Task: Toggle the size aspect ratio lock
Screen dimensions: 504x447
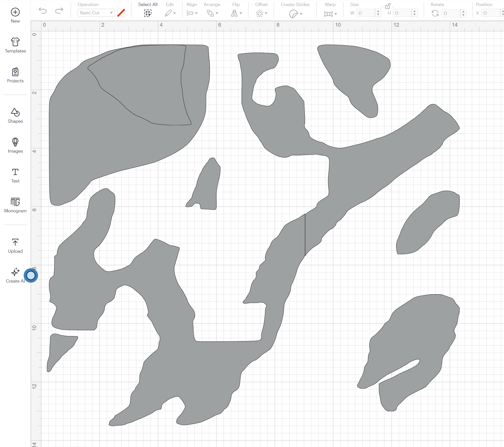Action: 388,6
